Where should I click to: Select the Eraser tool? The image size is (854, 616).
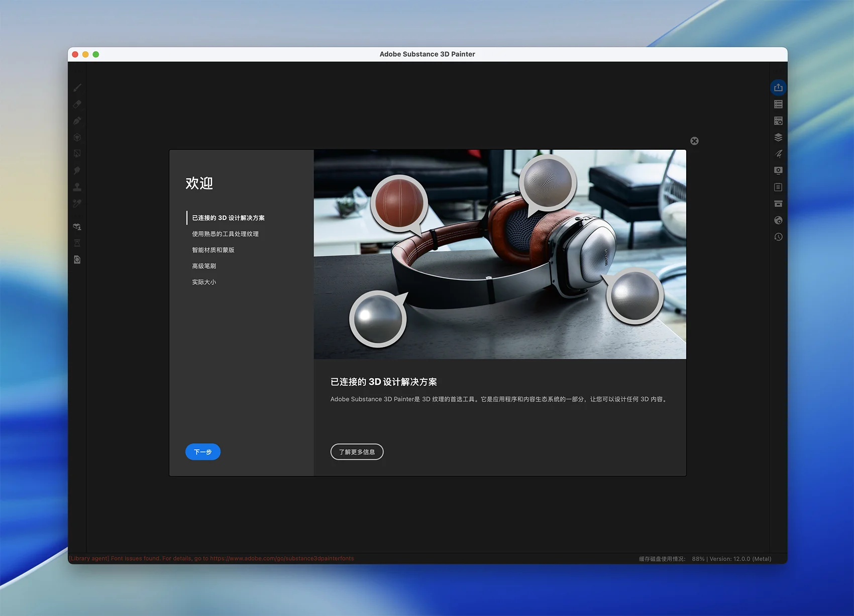point(77,105)
